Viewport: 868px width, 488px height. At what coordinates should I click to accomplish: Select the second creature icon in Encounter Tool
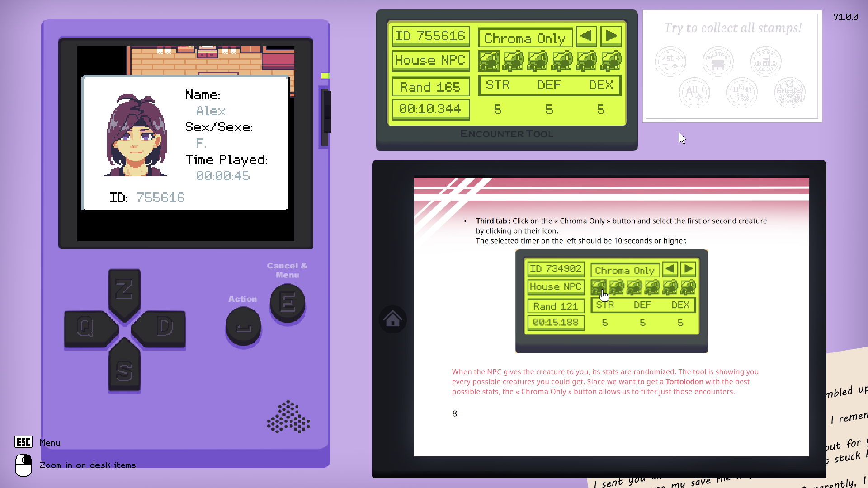pos(513,61)
